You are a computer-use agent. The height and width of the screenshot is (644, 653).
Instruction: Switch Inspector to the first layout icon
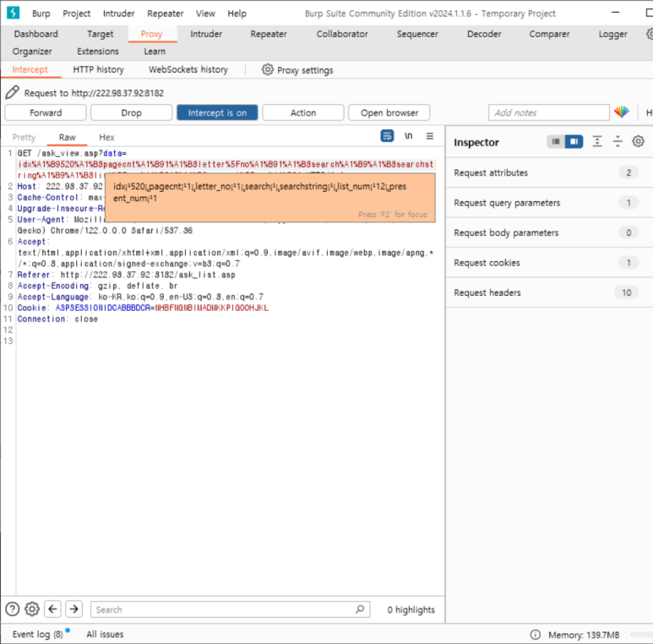[x=556, y=142]
